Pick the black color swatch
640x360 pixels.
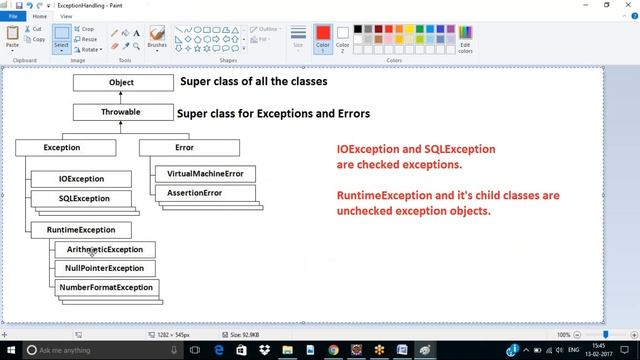(358, 29)
